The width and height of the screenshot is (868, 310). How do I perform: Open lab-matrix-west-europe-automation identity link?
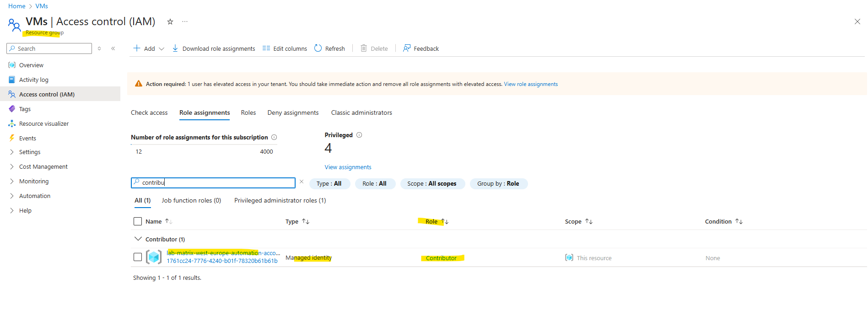(x=223, y=253)
